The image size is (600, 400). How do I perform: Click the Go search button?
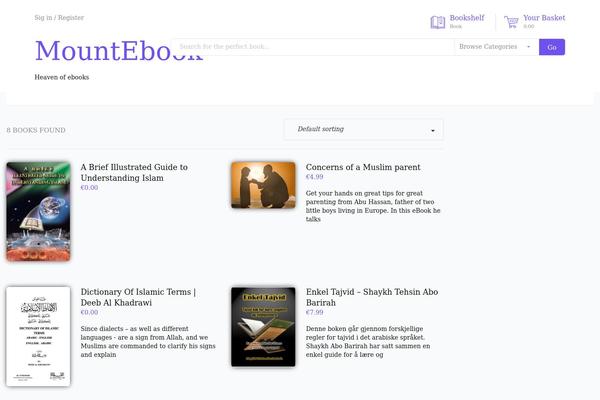point(552,47)
